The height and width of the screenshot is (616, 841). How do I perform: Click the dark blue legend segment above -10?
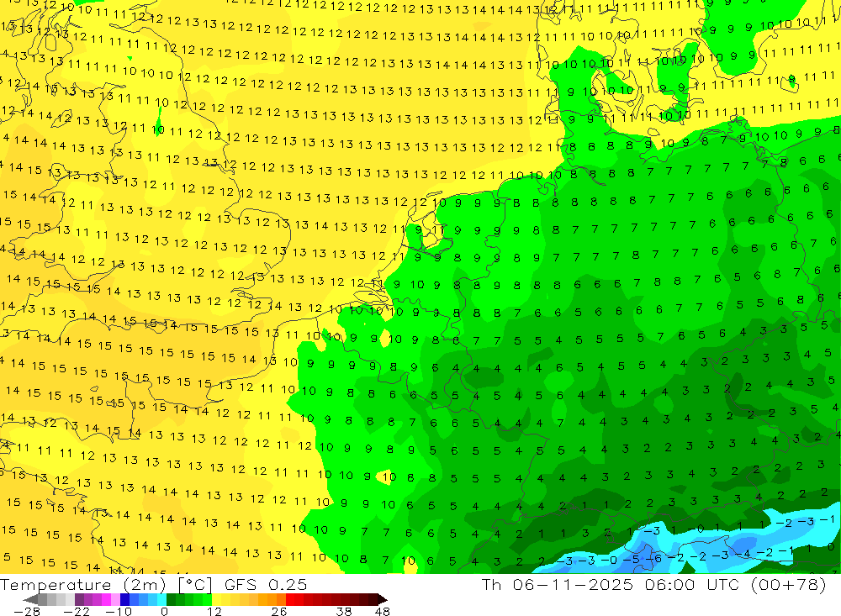click(x=125, y=599)
